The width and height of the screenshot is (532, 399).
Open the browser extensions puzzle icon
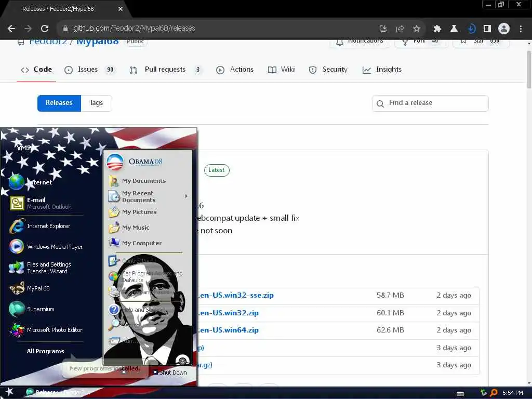437,29
